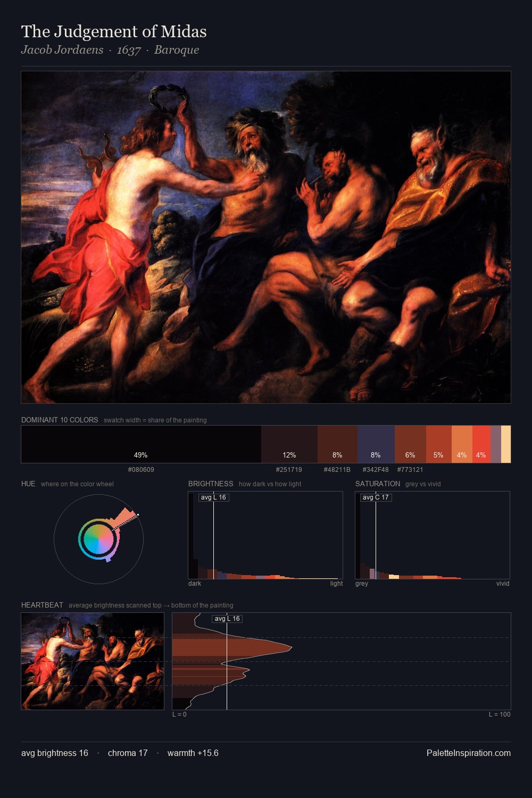This screenshot has width=532, height=798.
Task: Click the hex code "#080609"
Action: [x=141, y=470]
